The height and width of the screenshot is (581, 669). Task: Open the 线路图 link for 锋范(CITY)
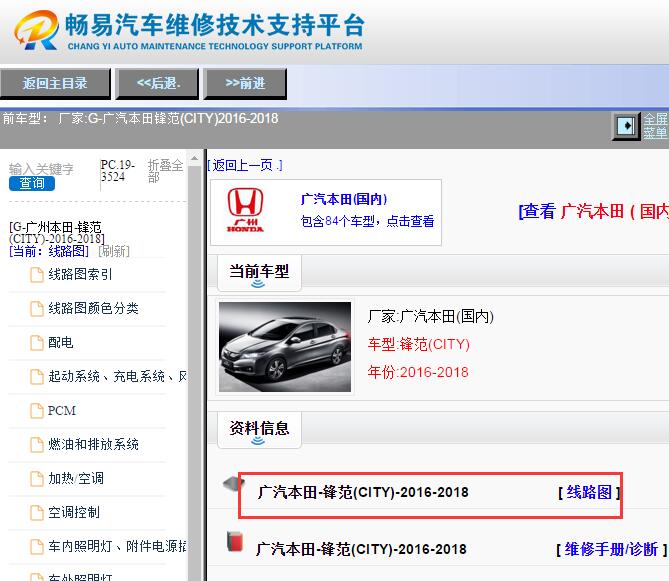[x=589, y=492]
